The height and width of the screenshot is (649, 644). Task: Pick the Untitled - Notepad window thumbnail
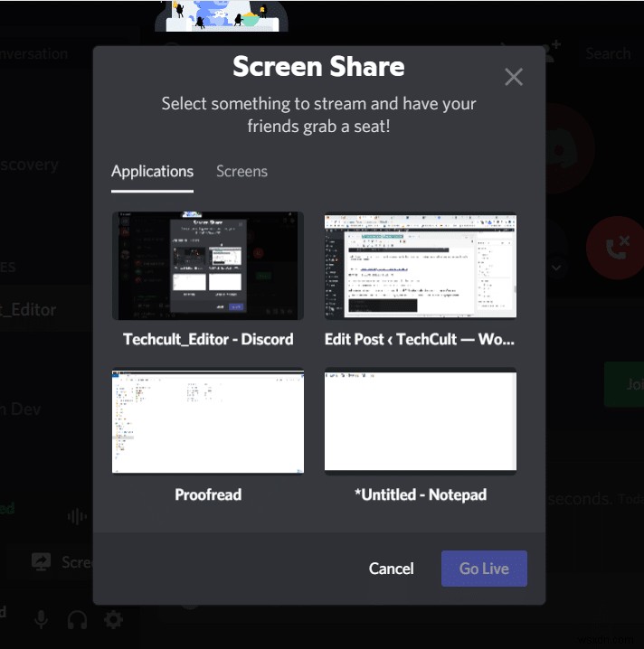(421, 421)
